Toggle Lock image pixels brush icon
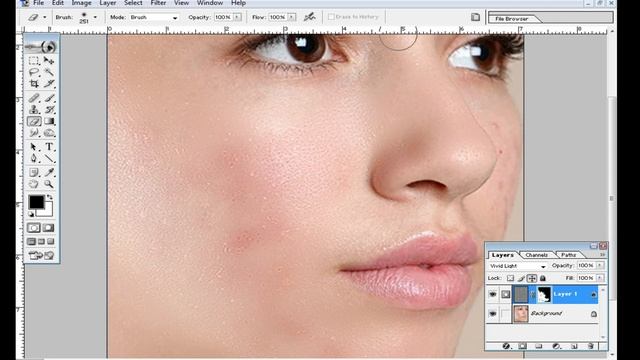This screenshot has height=360, width=640. (x=521, y=278)
